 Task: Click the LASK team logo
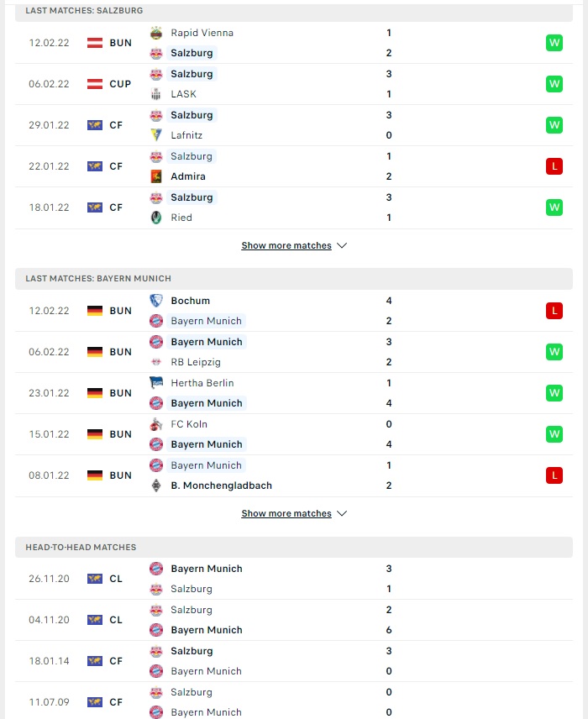[x=156, y=94]
